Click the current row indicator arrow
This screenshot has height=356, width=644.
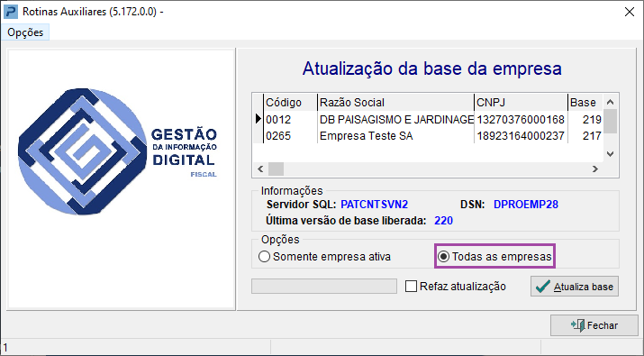click(x=258, y=119)
